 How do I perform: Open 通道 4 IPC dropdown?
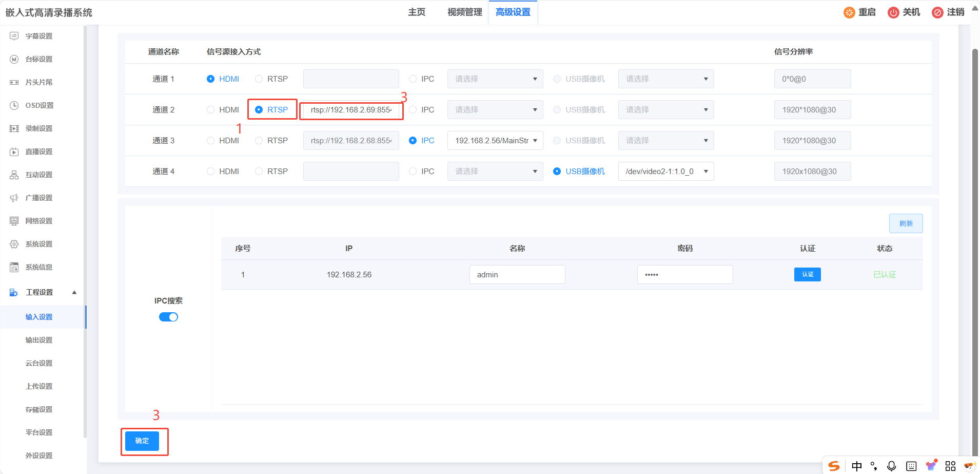495,171
